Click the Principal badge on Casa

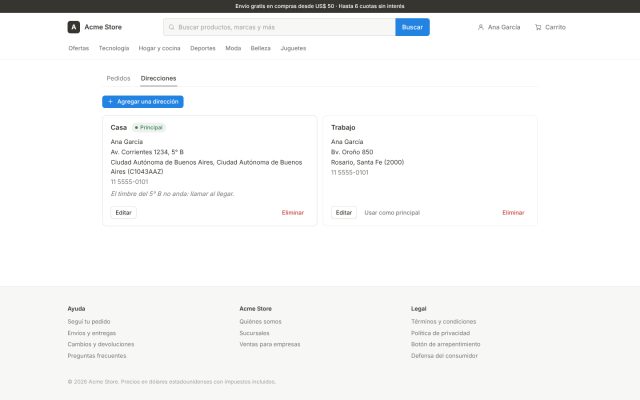pos(149,127)
